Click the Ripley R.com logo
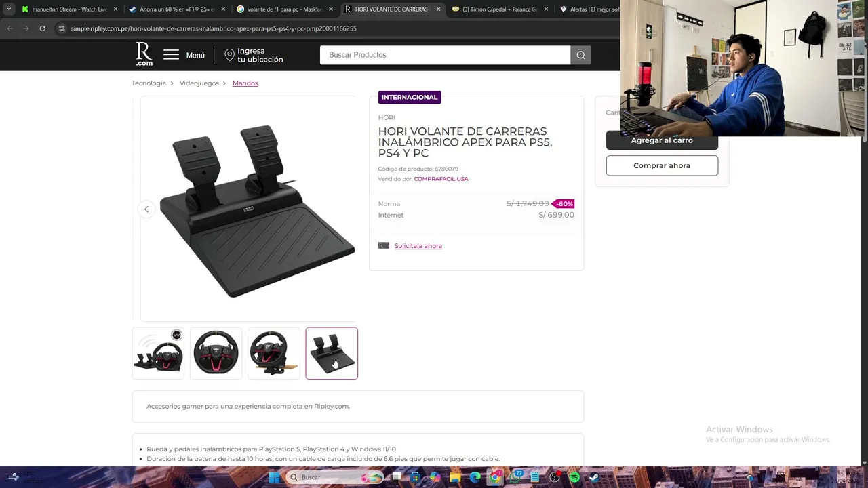This screenshot has width=868, height=488. (x=144, y=54)
